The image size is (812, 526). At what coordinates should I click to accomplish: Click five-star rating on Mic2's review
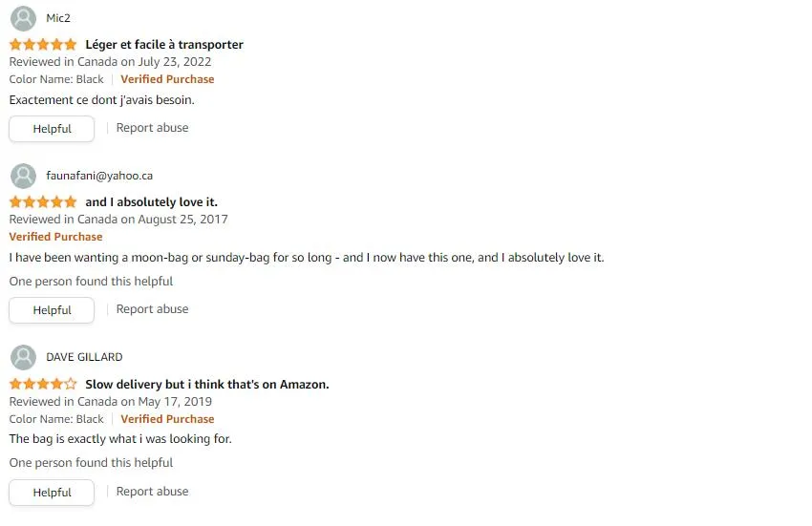point(43,45)
